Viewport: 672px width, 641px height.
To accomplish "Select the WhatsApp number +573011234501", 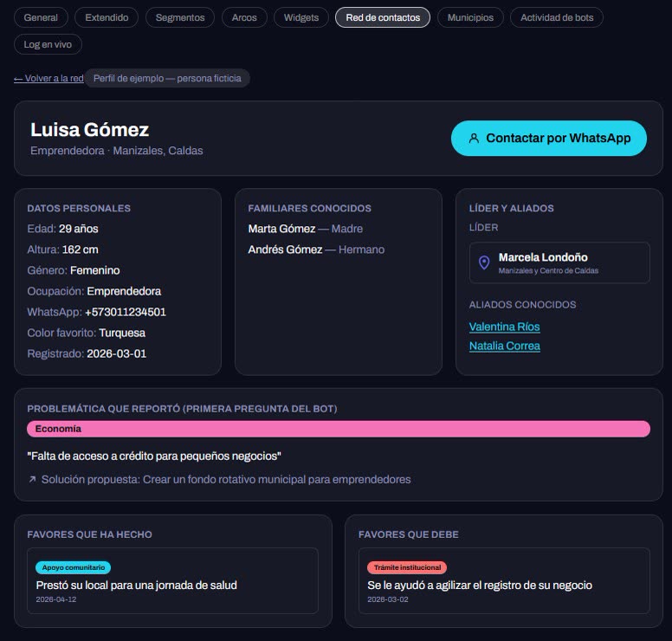I will click(x=126, y=312).
